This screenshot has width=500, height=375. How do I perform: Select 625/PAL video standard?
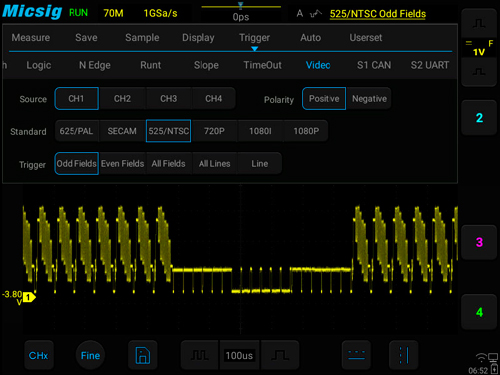[x=76, y=131]
